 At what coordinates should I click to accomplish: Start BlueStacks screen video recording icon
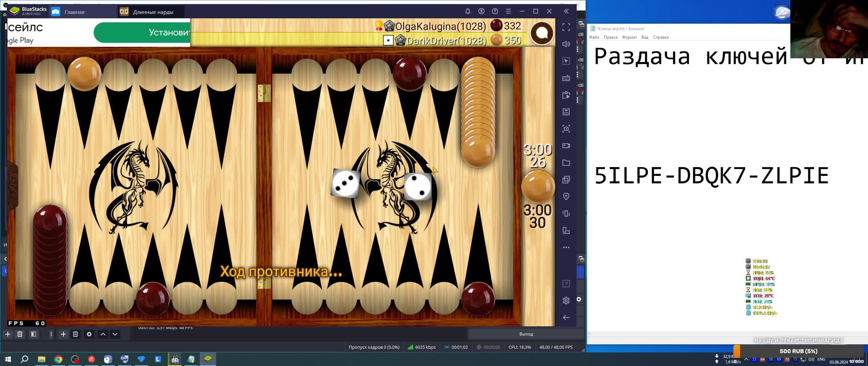tap(566, 146)
